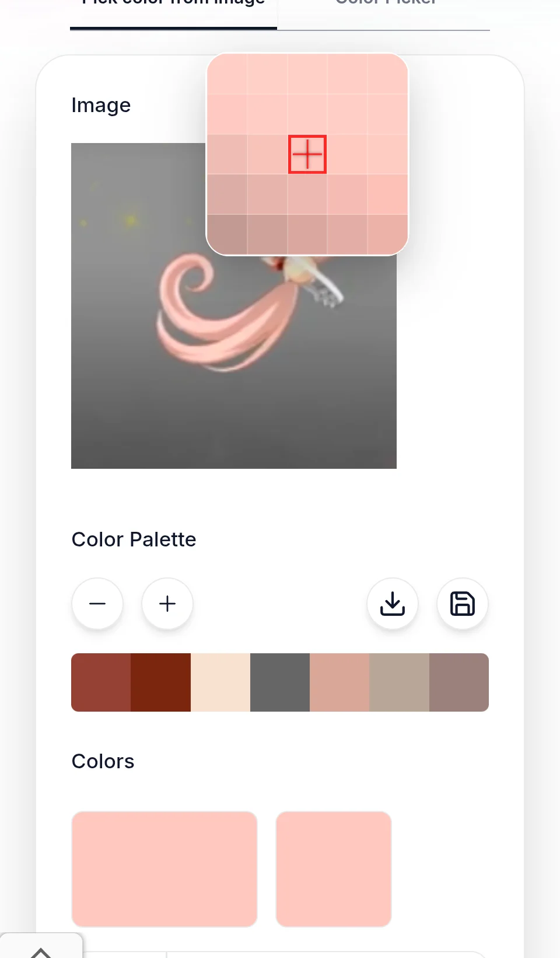Image resolution: width=560 pixels, height=958 pixels.
Task: Add a color with the plus button
Action: (167, 604)
